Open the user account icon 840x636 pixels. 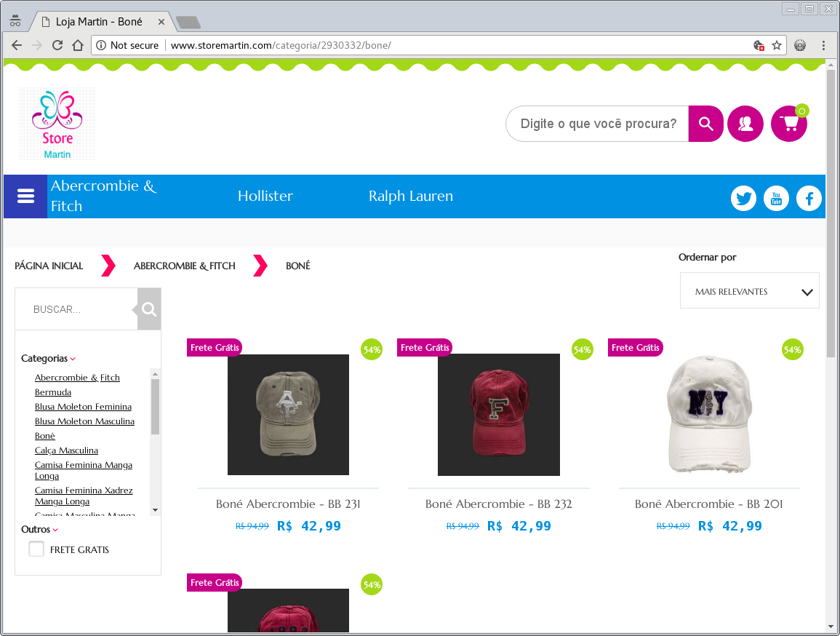pos(745,124)
